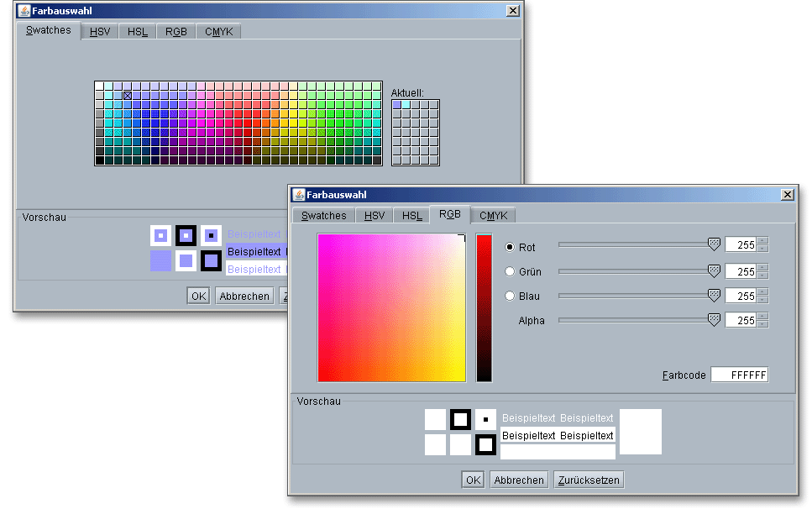Click the Farbcode hex input field
The width and height of the screenshot is (812, 509).
(x=739, y=375)
